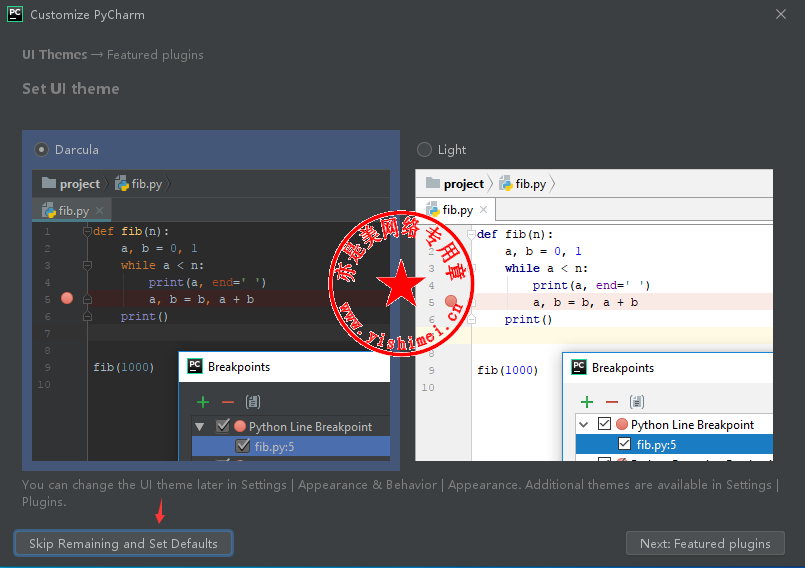Collapse Python Line Breakpoint in Light preview
The image size is (805, 568).
[x=584, y=425]
